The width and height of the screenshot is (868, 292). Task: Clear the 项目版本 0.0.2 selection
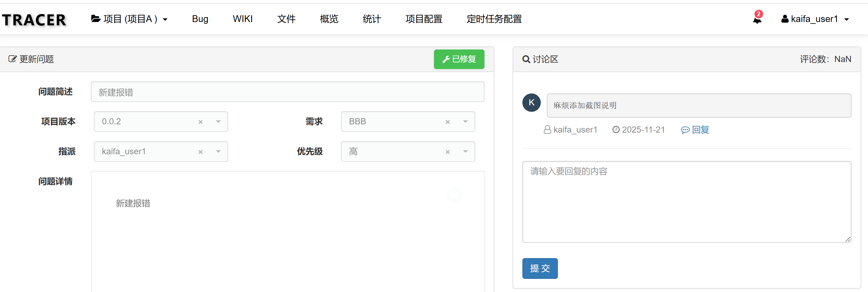click(x=201, y=122)
